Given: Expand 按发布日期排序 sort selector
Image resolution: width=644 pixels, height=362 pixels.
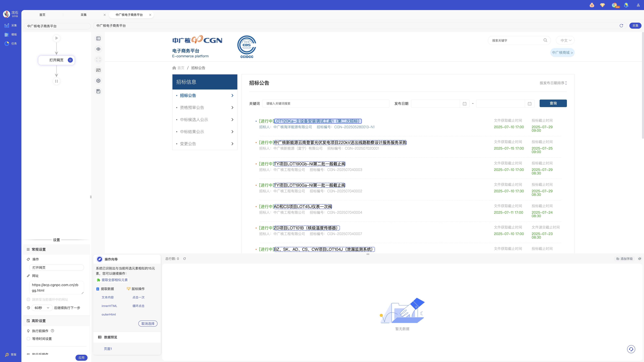Looking at the screenshot, I should (x=553, y=83).
